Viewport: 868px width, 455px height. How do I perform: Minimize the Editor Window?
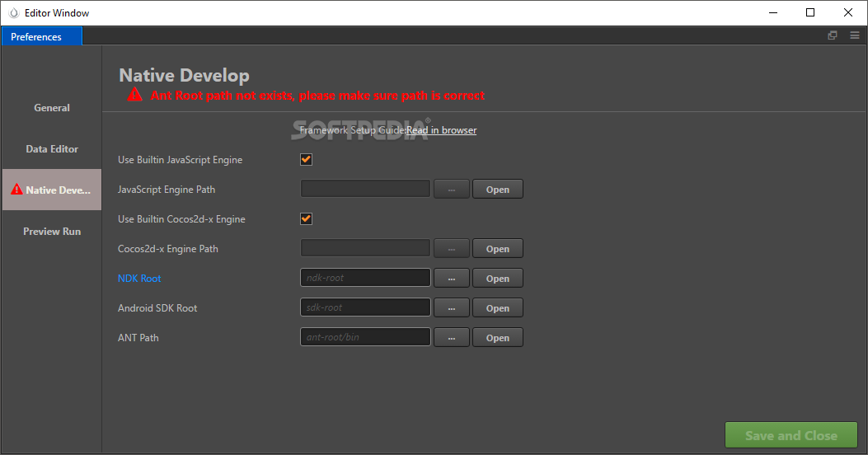pyautogui.click(x=773, y=12)
